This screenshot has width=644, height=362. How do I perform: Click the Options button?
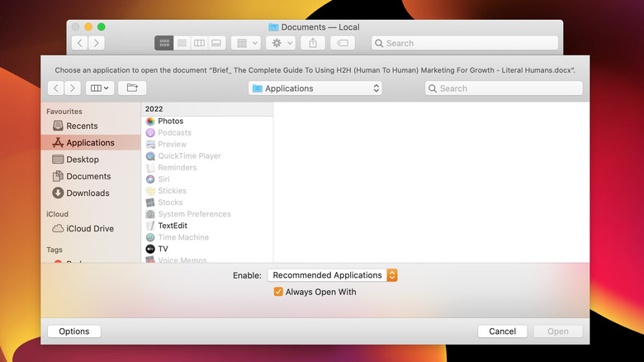tap(74, 331)
